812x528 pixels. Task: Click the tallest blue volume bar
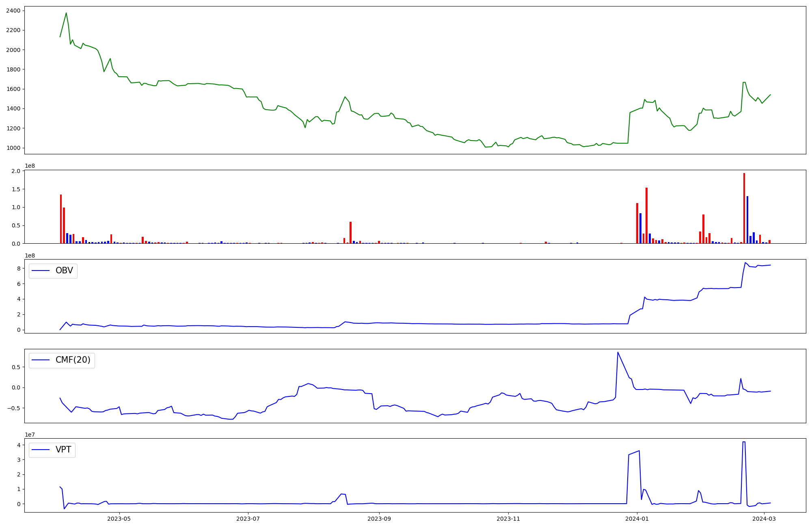pos(747,220)
